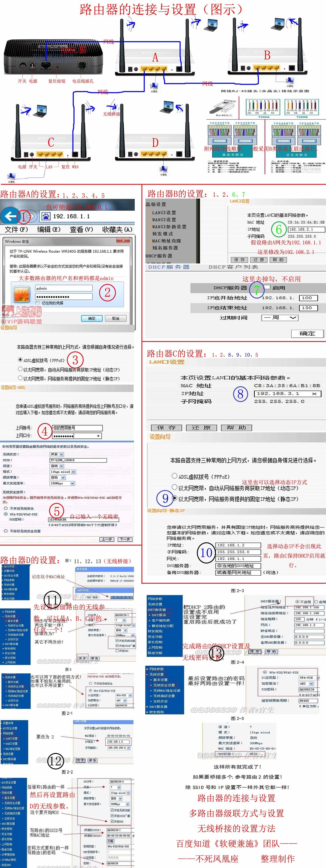Click 取消 in the Windows 安全 dialog
This screenshot has width=326, height=868.
(115, 318)
